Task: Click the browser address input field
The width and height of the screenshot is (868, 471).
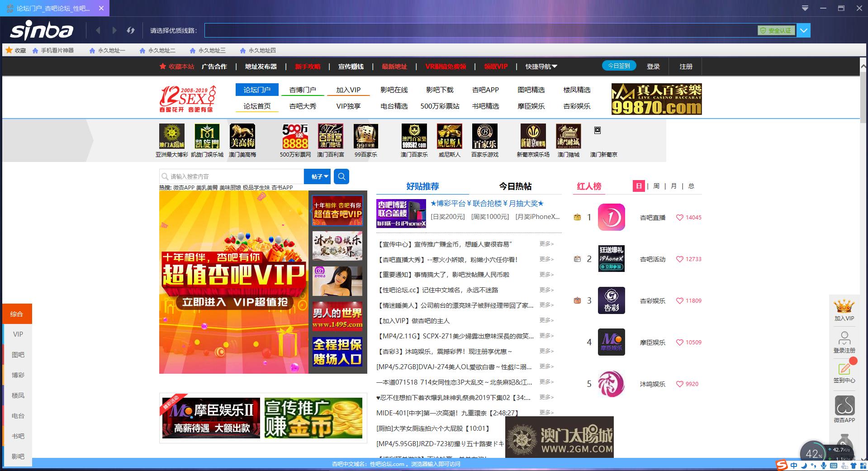Action: 481,30
